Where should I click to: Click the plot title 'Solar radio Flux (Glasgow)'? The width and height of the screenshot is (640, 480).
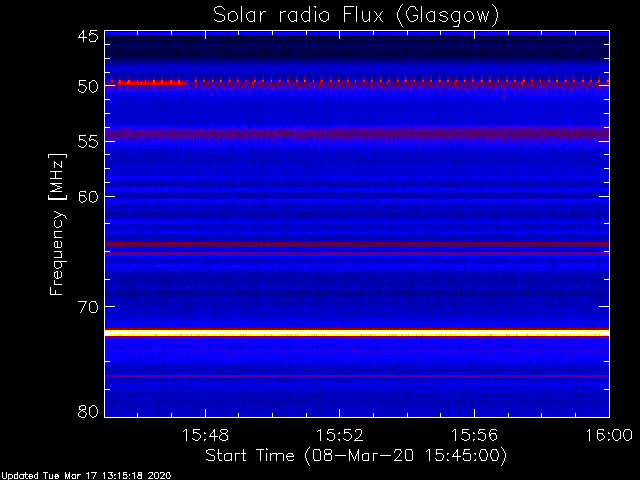pyautogui.click(x=356, y=16)
